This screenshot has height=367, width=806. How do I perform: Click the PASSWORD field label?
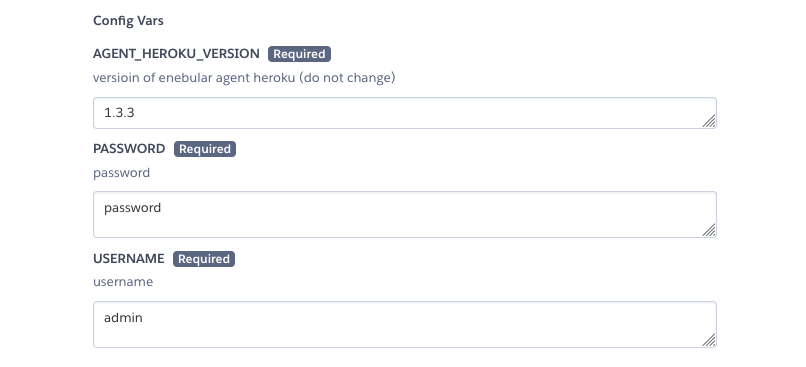[x=129, y=149]
